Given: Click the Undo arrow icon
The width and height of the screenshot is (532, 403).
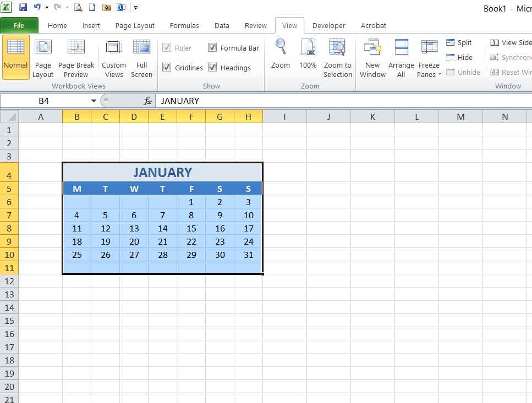Looking at the screenshot, I should pyautogui.click(x=37, y=7).
